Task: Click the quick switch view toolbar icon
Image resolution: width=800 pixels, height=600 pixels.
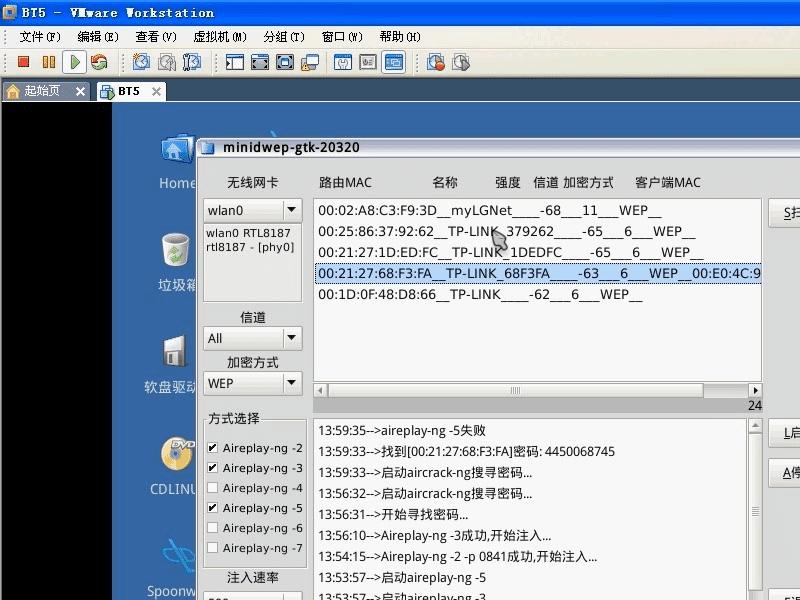Action: tap(260, 62)
